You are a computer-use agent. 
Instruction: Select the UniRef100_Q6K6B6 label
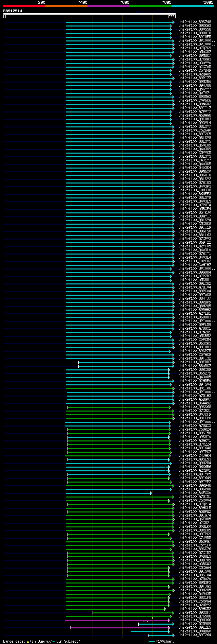[195, 467]
